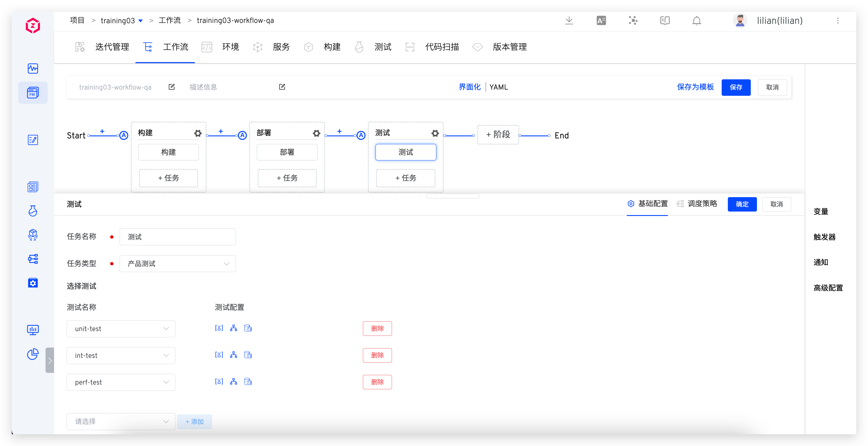This screenshot has width=868, height=446.
Task: Open the notifications bell
Action: click(696, 21)
